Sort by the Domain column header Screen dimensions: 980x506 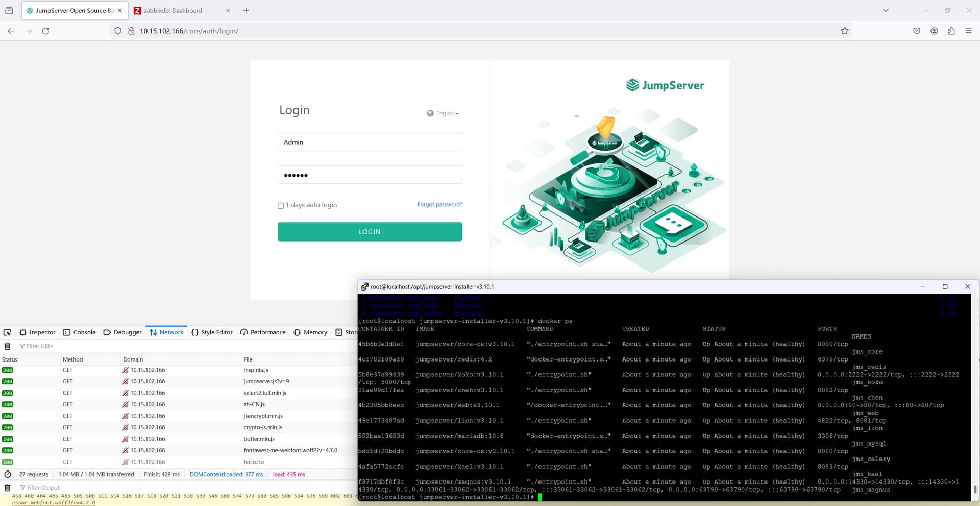coord(181,359)
